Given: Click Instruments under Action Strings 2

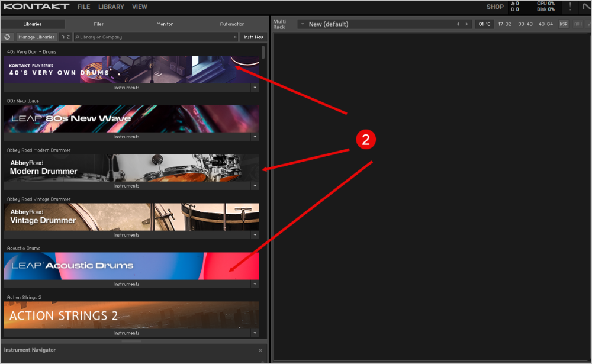Looking at the screenshot, I should (127, 333).
